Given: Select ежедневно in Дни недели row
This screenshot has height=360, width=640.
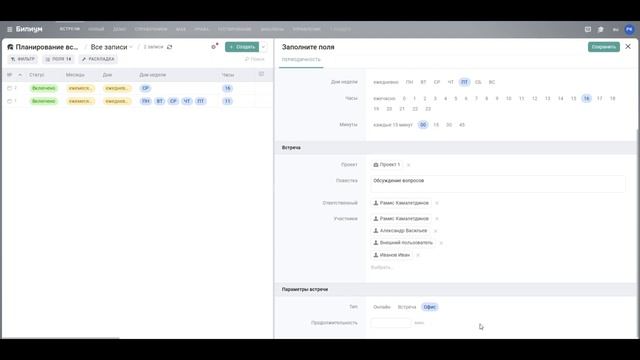Looking at the screenshot, I should click(385, 82).
